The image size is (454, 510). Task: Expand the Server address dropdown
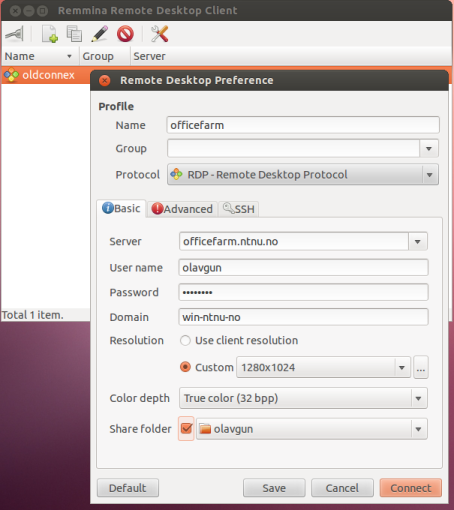(x=417, y=241)
